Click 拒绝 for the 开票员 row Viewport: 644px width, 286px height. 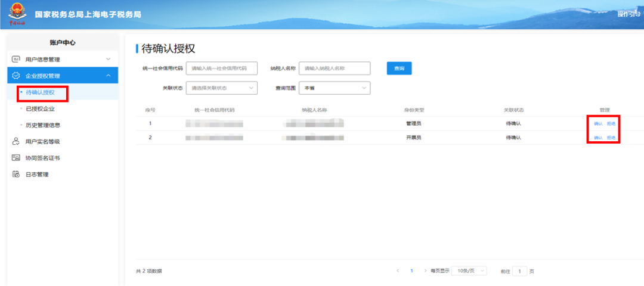tap(611, 138)
